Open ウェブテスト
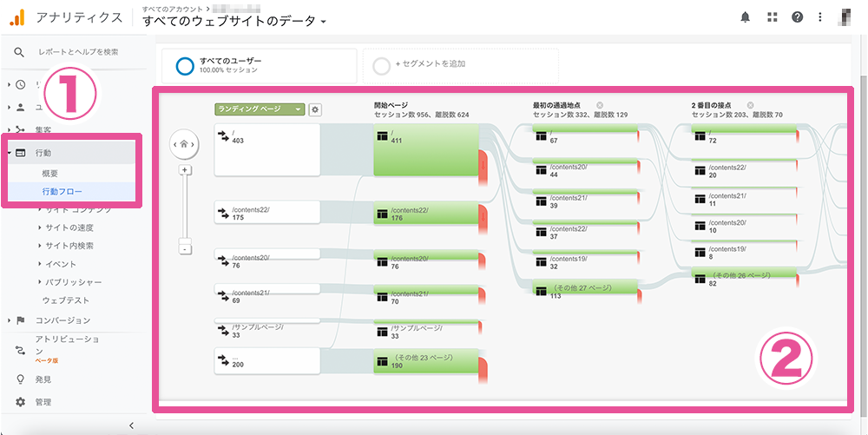868x435 pixels. click(x=66, y=300)
